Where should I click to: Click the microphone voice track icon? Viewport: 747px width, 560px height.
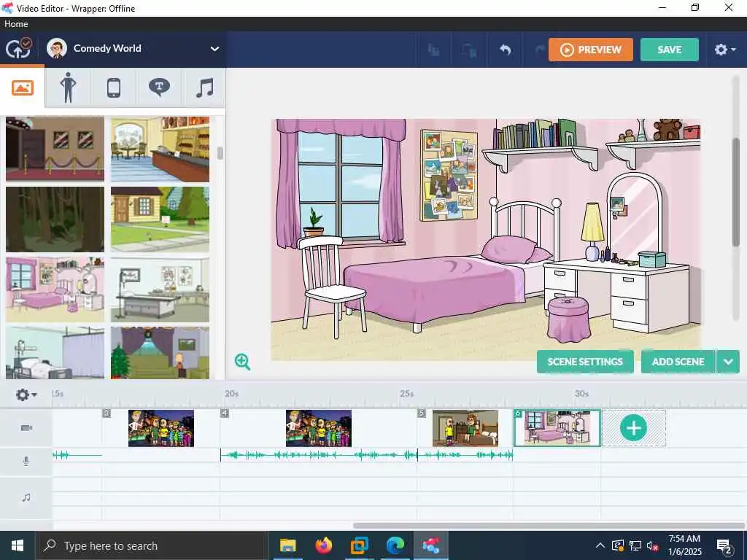pos(26,461)
